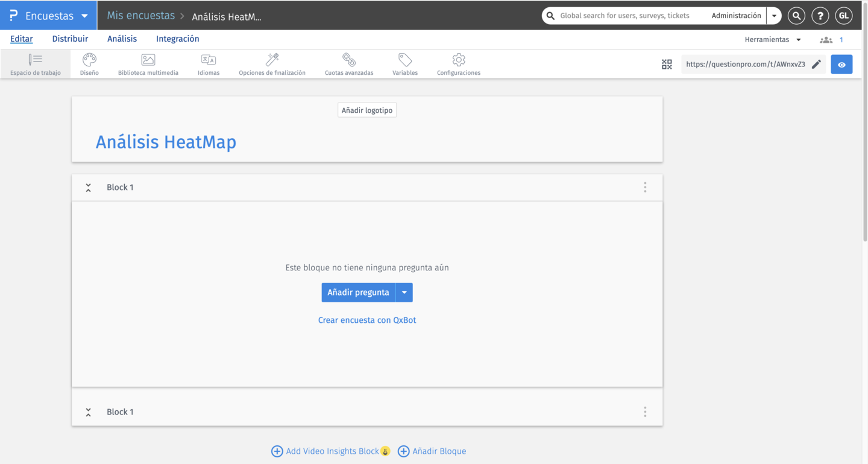Click plus icon beside Añadir Bloque
868x464 pixels.
pyautogui.click(x=403, y=451)
